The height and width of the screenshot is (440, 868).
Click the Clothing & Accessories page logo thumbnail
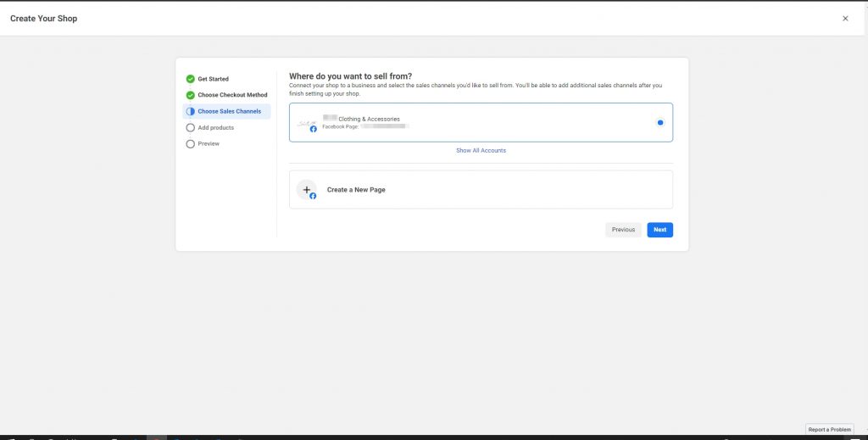click(x=307, y=124)
